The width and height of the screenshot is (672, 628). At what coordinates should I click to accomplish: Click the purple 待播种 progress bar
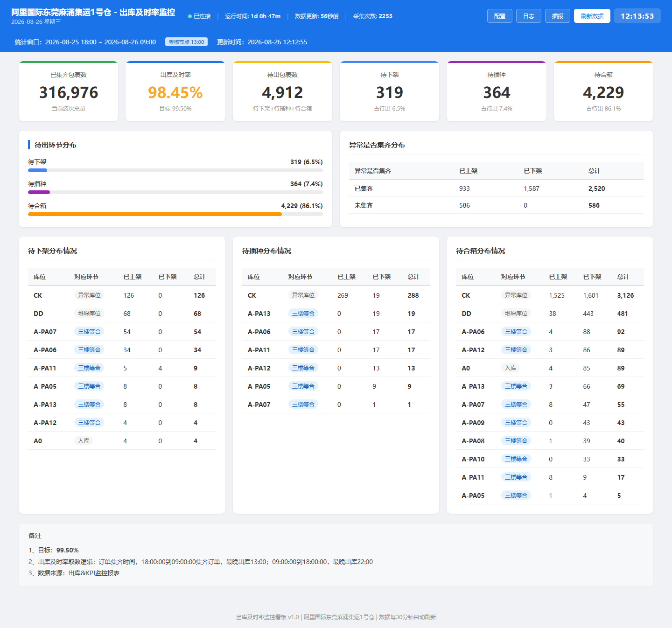175,192
